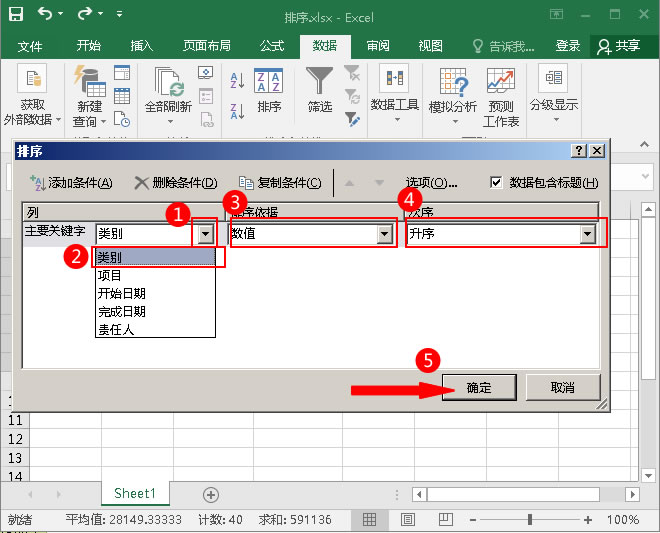Click 预测工作表 forecast icon
This screenshot has height=533, width=660.
[x=501, y=97]
